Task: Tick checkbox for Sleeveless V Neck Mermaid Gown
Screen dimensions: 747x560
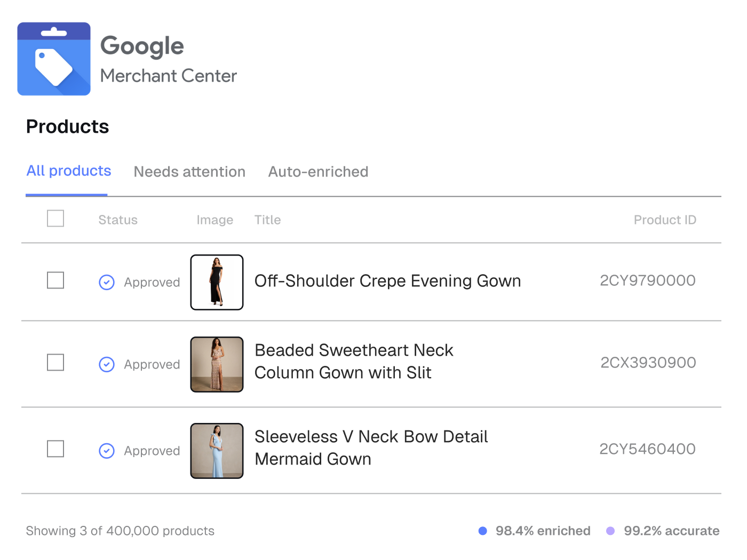Action: [x=55, y=449]
